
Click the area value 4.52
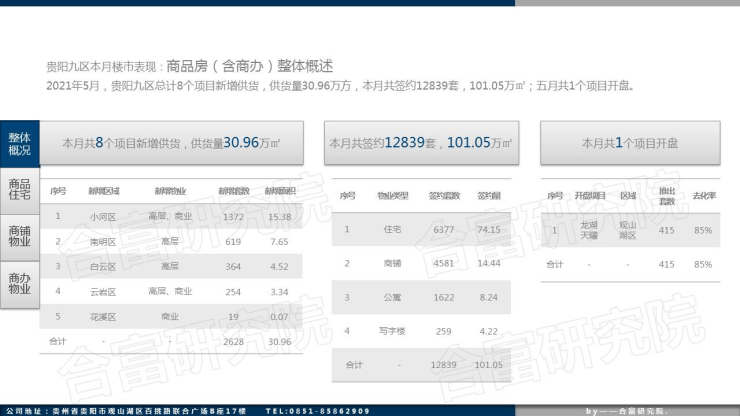click(279, 267)
